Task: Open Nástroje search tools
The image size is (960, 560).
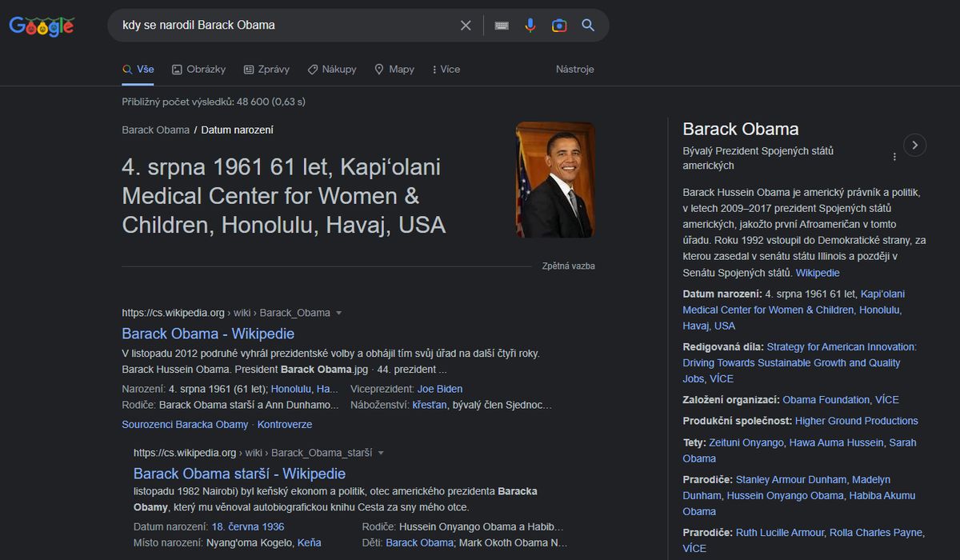Action: 575,70
